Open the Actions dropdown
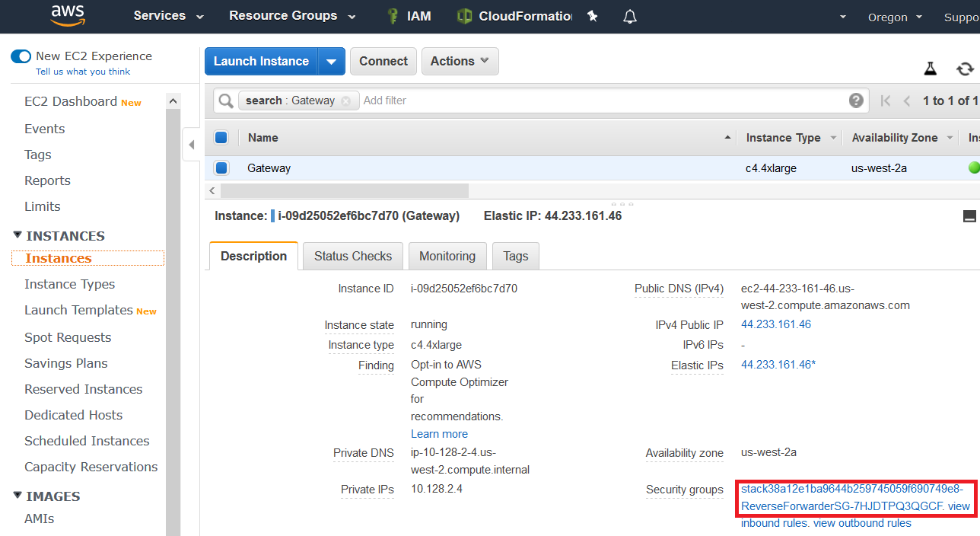Image resolution: width=980 pixels, height=536 pixels. [x=460, y=61]
